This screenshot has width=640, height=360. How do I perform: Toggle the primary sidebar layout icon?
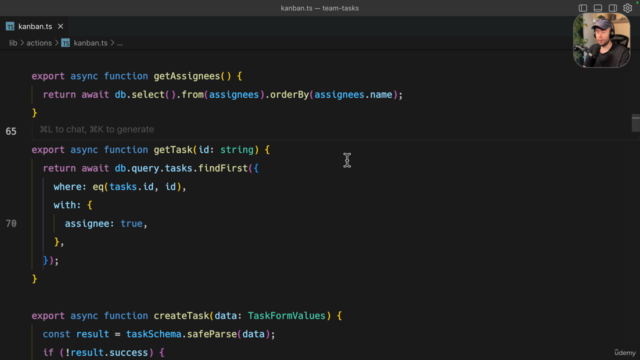pyautogui.click(x=582, y=8)
